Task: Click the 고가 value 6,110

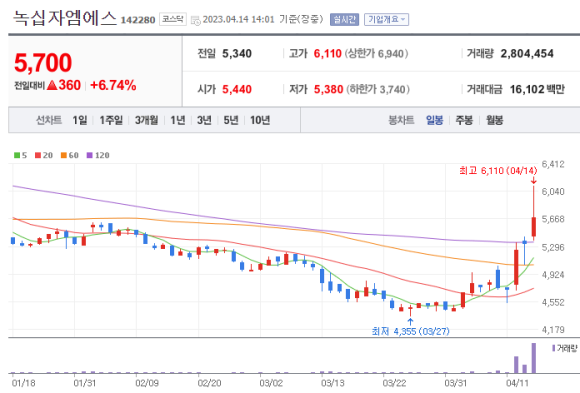Action: point(327,54)
